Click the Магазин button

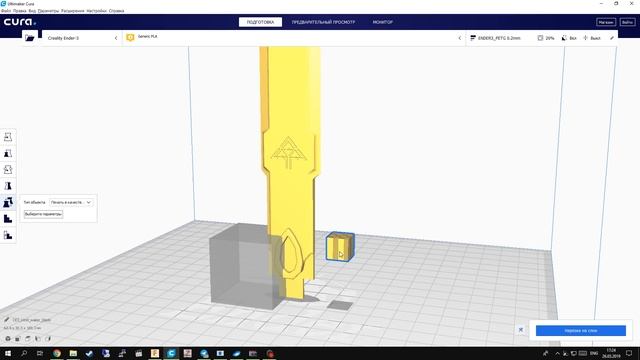click(606, 22)
